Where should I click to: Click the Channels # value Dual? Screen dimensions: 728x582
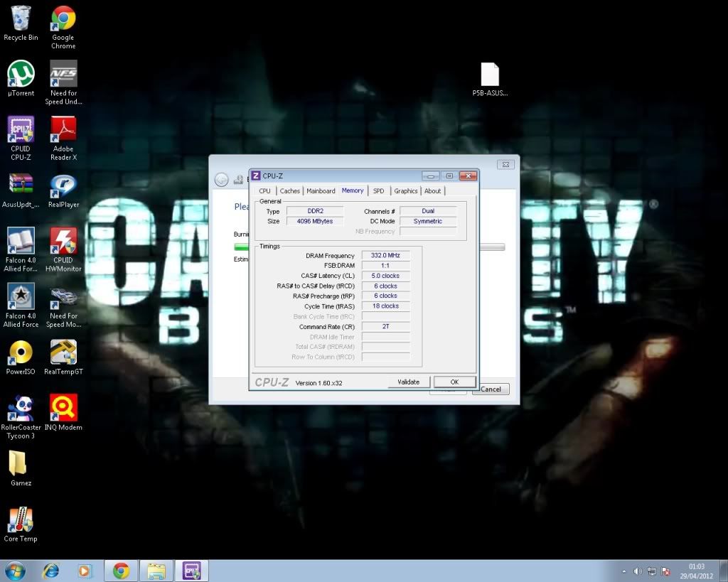[x=428, y=211]
